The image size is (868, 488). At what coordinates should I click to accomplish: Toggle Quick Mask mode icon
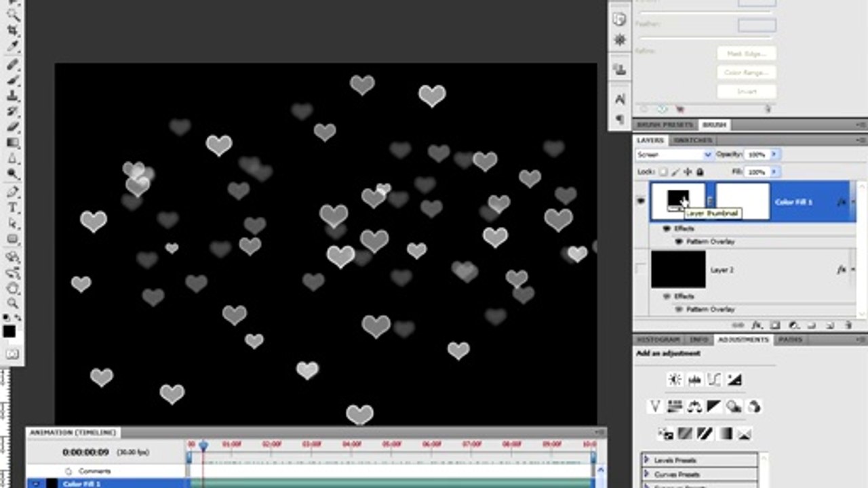click(13, 354)
